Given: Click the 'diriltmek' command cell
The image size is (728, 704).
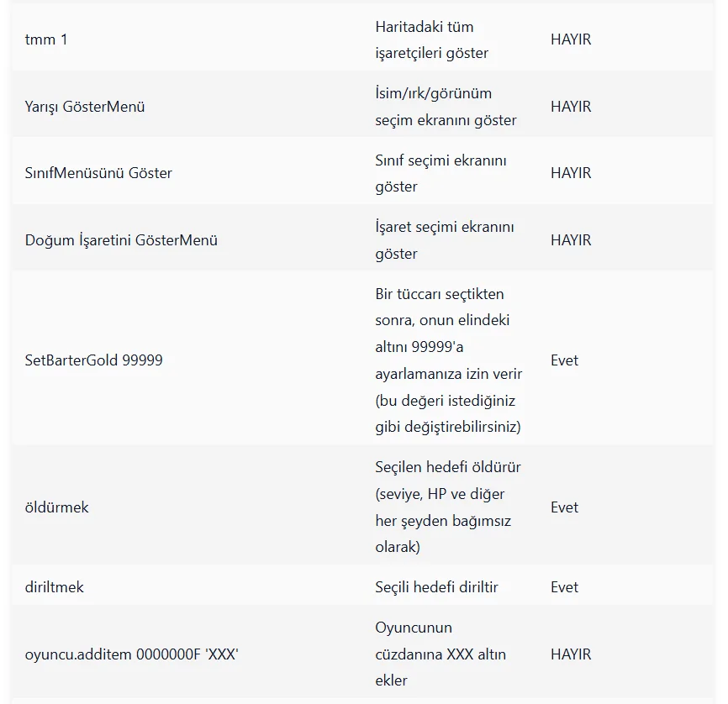Looking at the screenshot, I should pyautogui.click(x=55, y=587).
